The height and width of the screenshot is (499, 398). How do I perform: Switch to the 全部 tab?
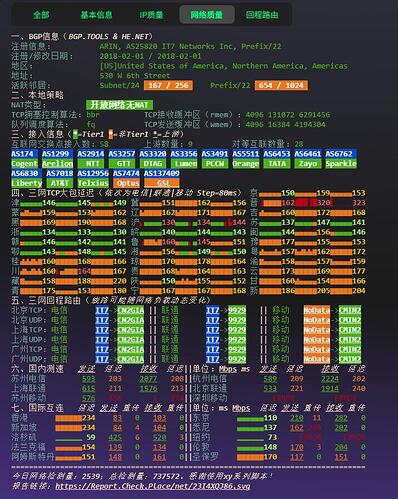tap(41, 15)
